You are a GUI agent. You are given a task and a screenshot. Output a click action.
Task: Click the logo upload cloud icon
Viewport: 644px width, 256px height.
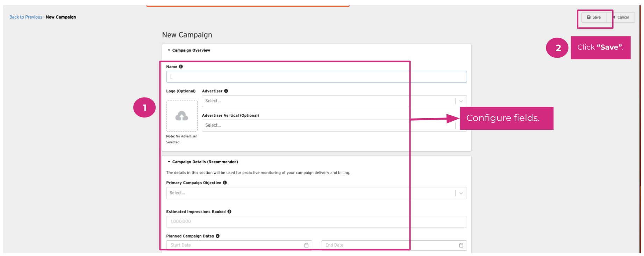182,116
